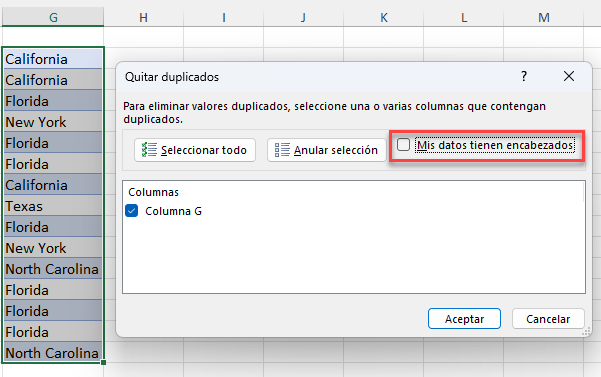
Task: Confirm with the Aceptar button
Action: pos(464,319)
